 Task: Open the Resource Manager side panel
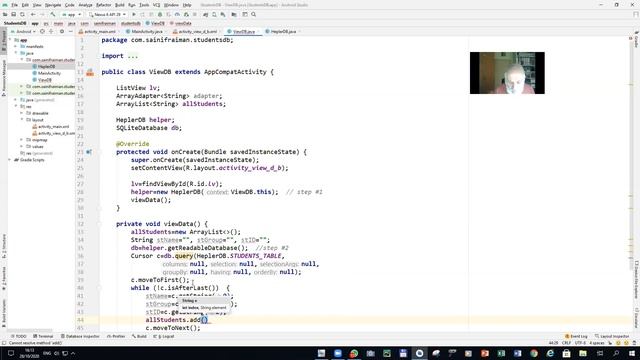(4, 78)
